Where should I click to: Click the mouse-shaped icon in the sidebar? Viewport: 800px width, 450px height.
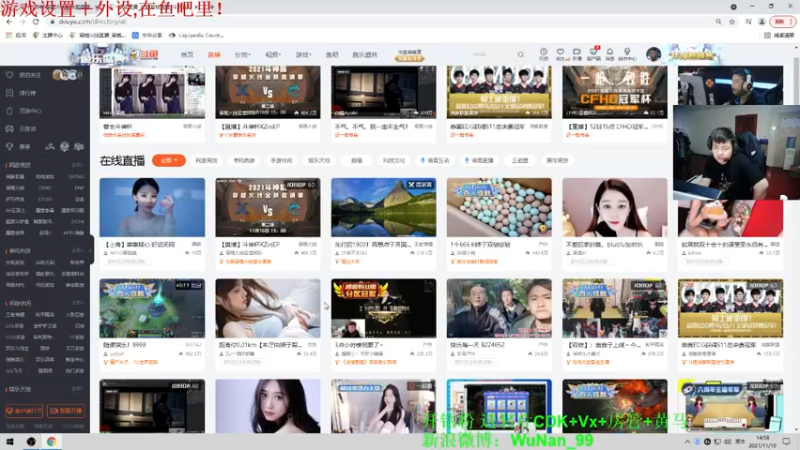(x=9, y=111)
